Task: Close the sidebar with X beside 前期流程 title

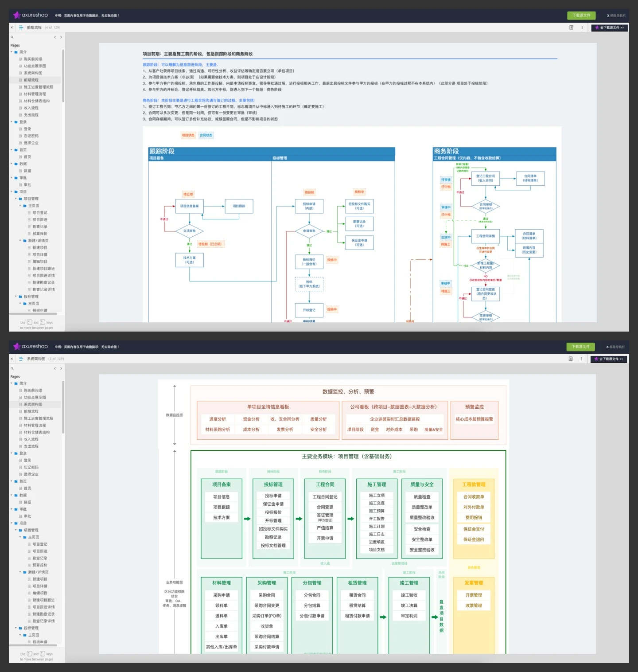Action: [x=12, y=27]
